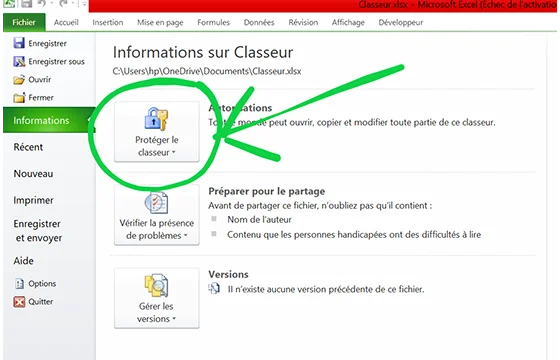Click the lock and key icon
Screen dimensions: 560x360
click(x=156, y=119)
